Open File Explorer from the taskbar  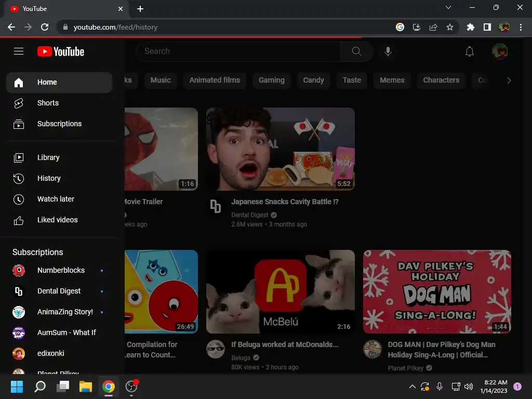pos(86,387)
